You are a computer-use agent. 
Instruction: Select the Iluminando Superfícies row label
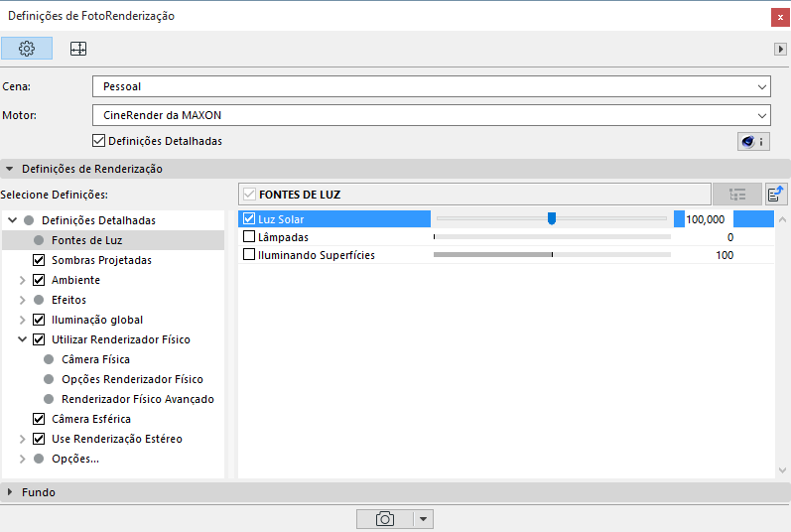[317, 255]
